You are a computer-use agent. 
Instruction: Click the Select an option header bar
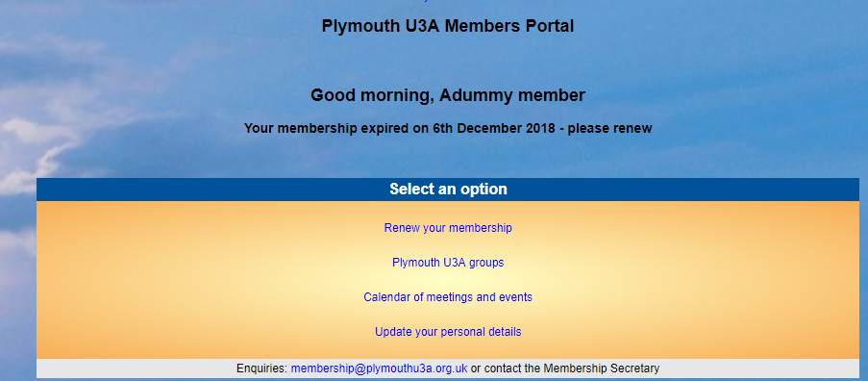[x=448, y=190]
